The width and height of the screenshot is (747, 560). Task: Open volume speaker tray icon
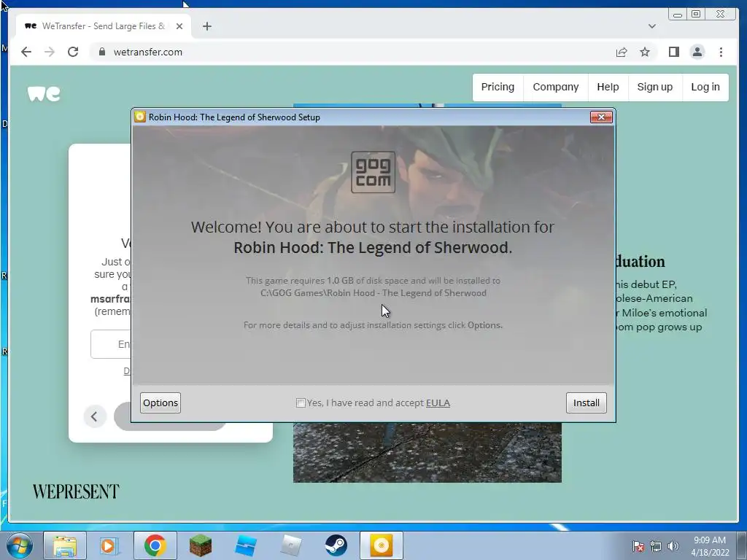(673, 546)
